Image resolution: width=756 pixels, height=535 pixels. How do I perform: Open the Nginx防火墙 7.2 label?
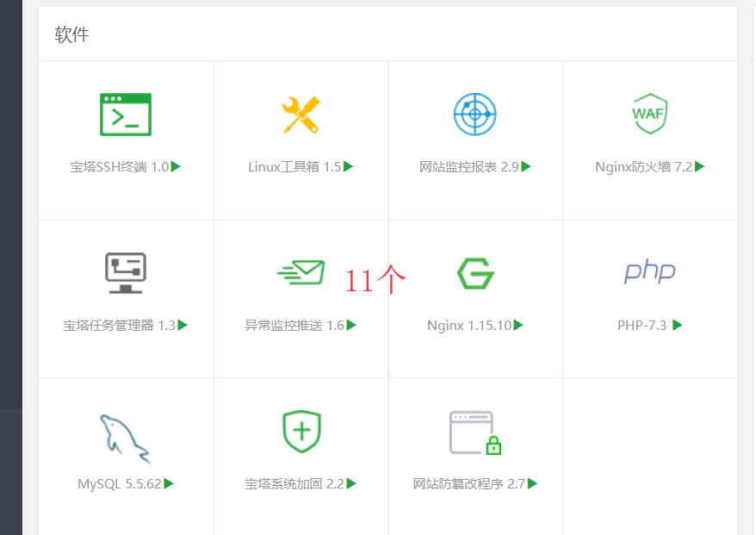(644, 167)
